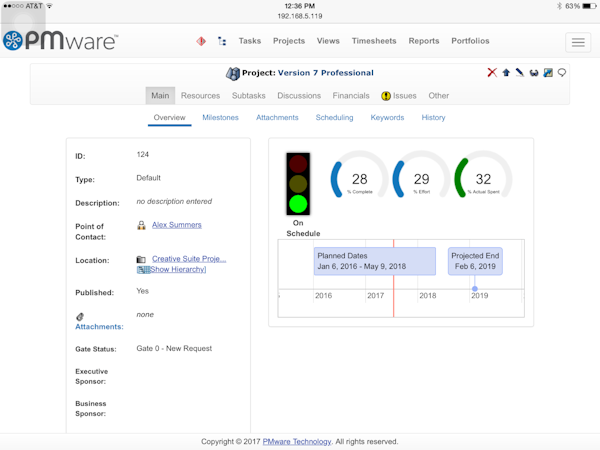Click the red delete X icon
Screen dimensions: 600x450
pyautogui.click(x=492, y=73)
